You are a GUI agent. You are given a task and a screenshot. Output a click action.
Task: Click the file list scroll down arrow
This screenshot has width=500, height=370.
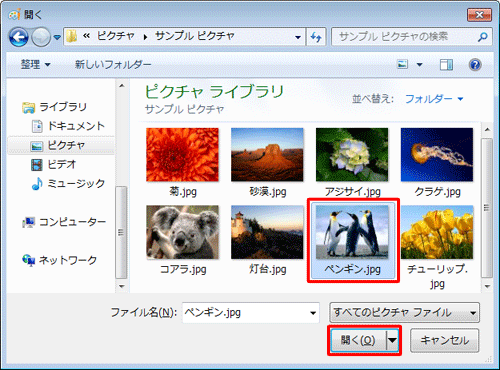[487, 286]
